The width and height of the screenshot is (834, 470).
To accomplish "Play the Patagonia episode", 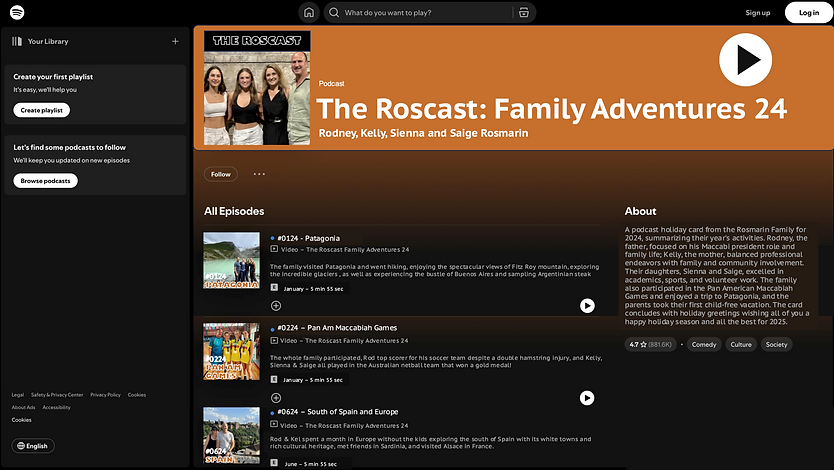I will point(587,306).
